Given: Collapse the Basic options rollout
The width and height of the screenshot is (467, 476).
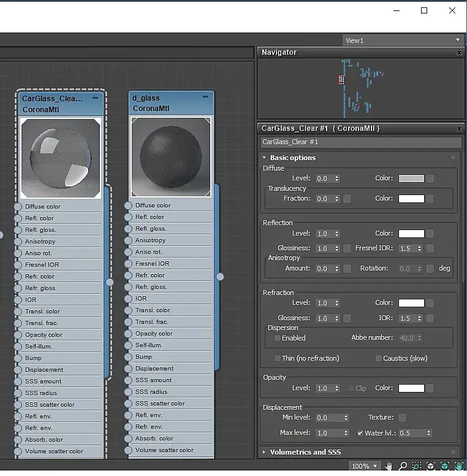Looking at the screenshot, I should click(292, 158).
